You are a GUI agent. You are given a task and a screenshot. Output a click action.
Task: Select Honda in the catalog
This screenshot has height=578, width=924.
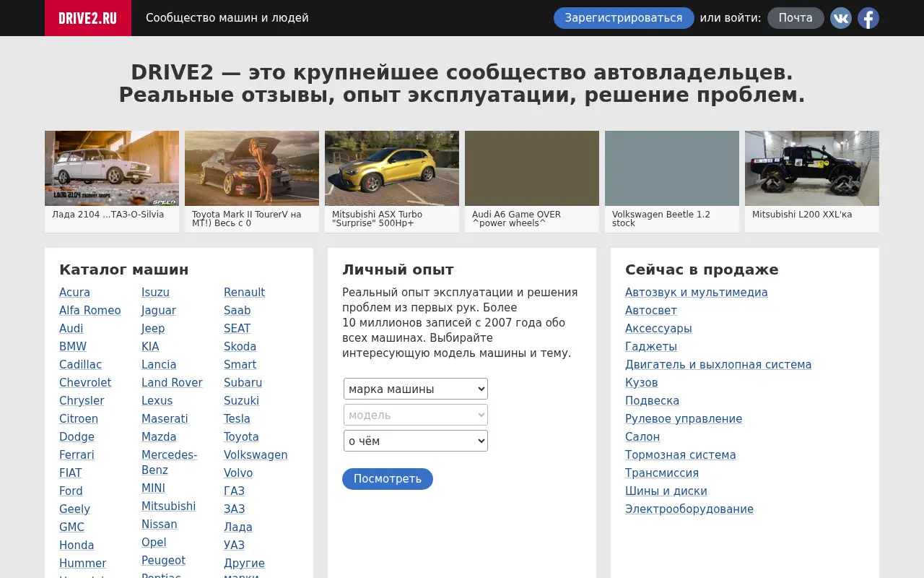click(77, 545)
